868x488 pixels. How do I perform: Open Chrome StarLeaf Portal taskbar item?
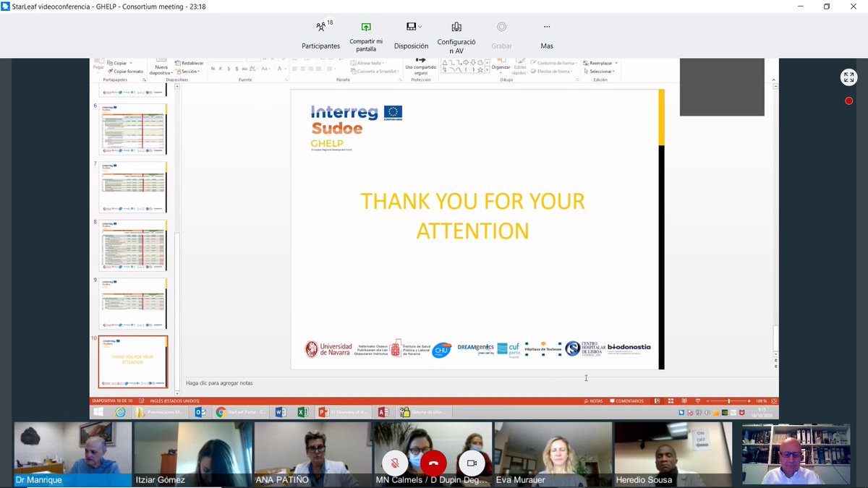pos(242,412)
